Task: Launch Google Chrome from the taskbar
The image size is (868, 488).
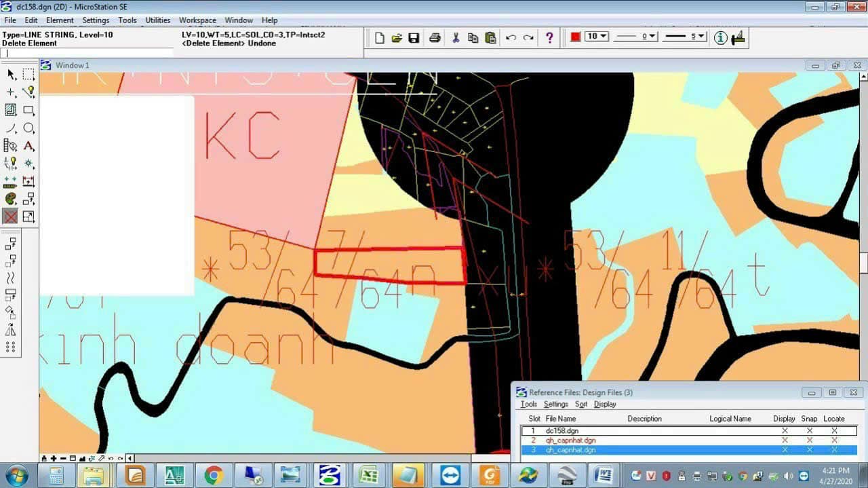Action: (214, 475)
